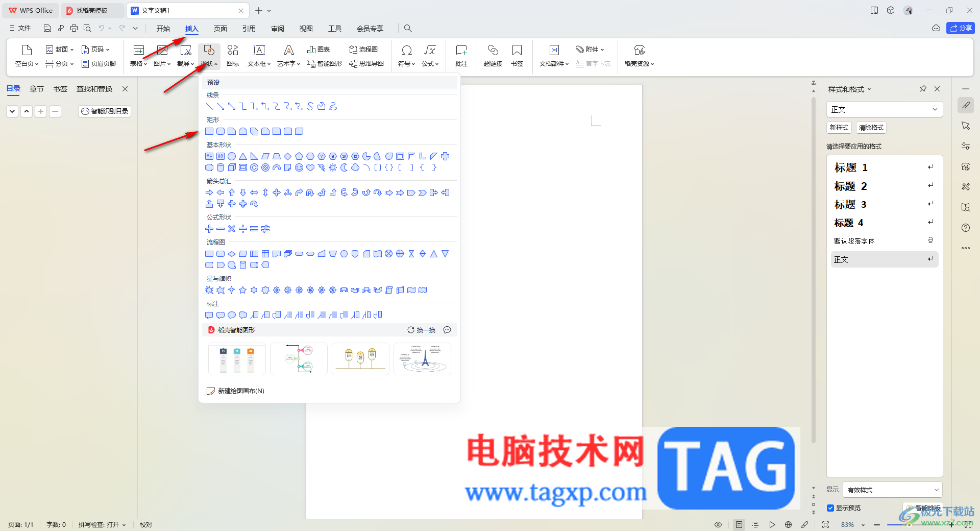Screen dimensions: 980x531
Task: Switch to the 视图 (View) tab
Action: [x=306, y=29]
